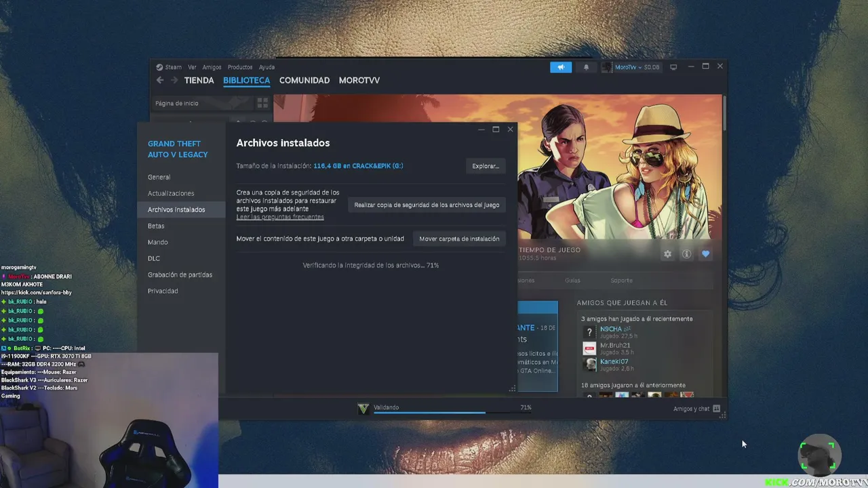Click TIEMPO DE JUEGO label
Viewport: 868px width, 488px height.
[x=550, y=249]
